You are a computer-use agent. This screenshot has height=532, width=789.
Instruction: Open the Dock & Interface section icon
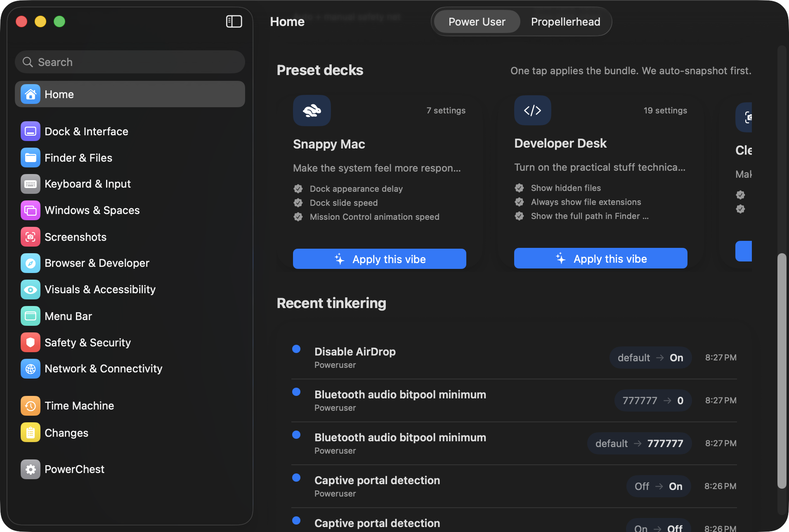tap(30, 131)
